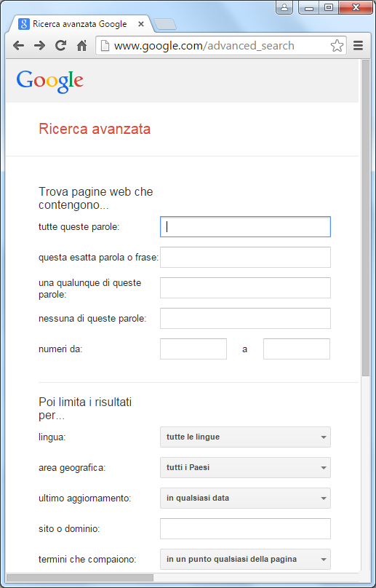
Task: Click the vertical scrollbar thumb
Action: click(x=366, y=218)
